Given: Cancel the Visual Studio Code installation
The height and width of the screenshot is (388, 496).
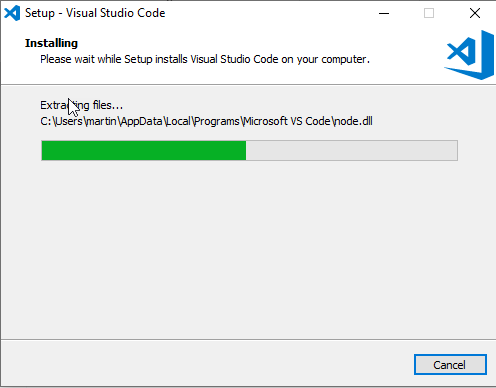Looking at the screenshot, I should pyautogui.click(x=450, y=365).
